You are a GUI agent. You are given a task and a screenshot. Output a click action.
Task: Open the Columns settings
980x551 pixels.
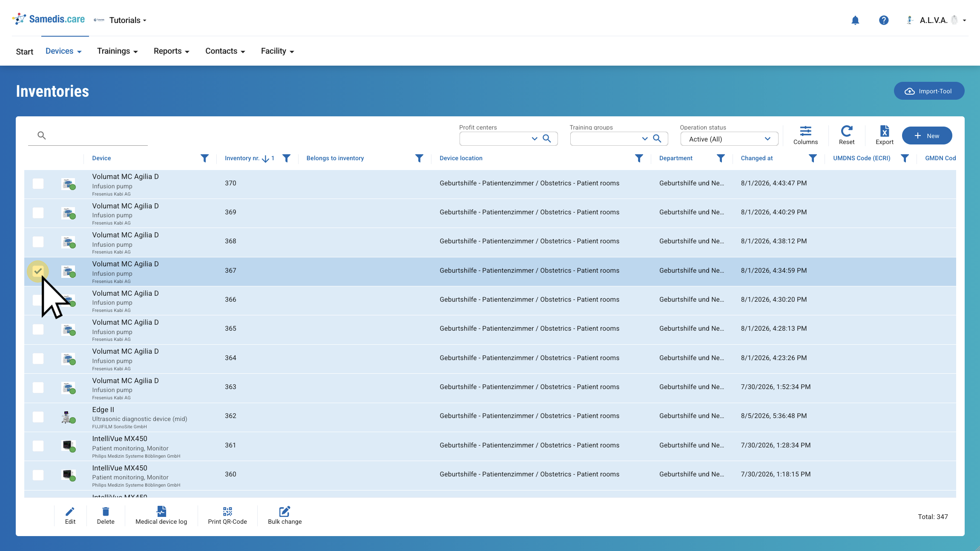coord(805,136)
